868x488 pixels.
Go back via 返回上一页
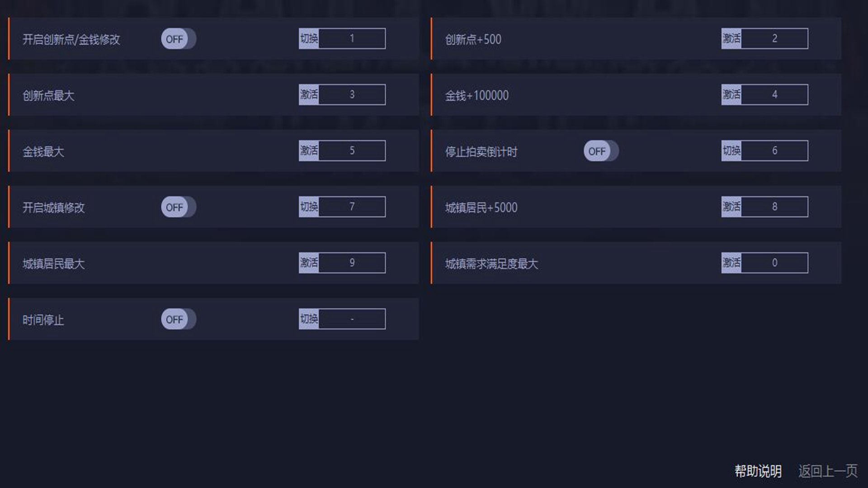click(x=827, y=471)
